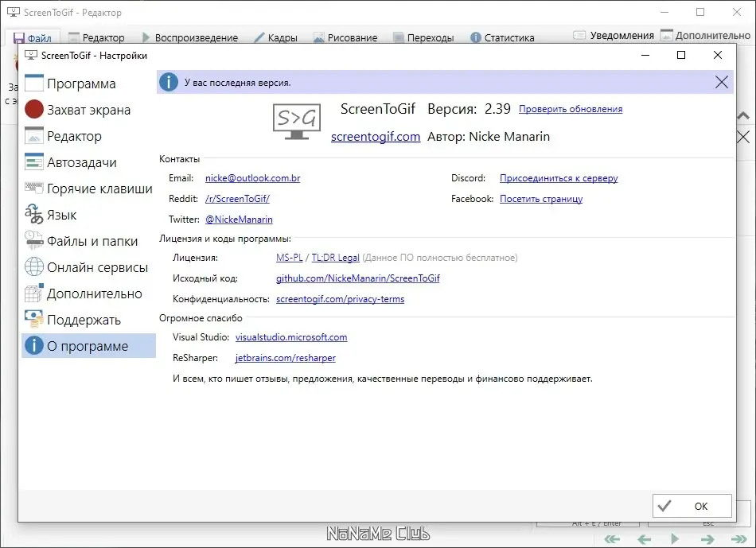Open the Редактор settings section icon
Screen dimensions: 756x548
coord(33,136)
